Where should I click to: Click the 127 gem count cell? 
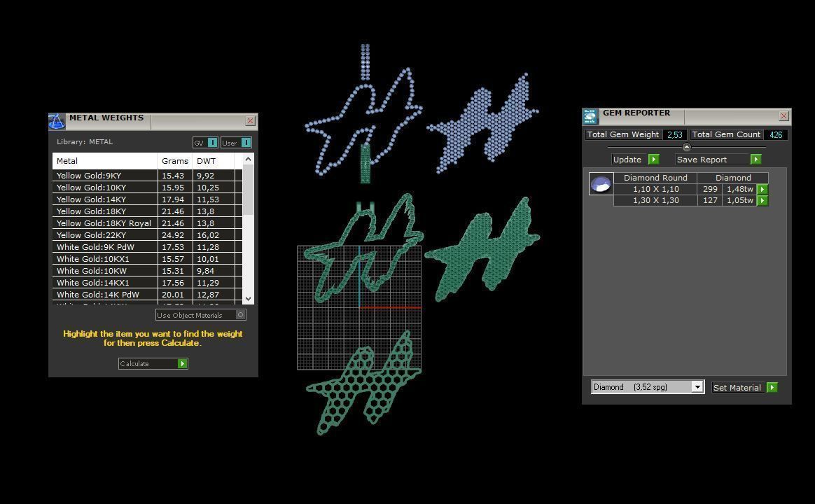(x=710, y=201)
